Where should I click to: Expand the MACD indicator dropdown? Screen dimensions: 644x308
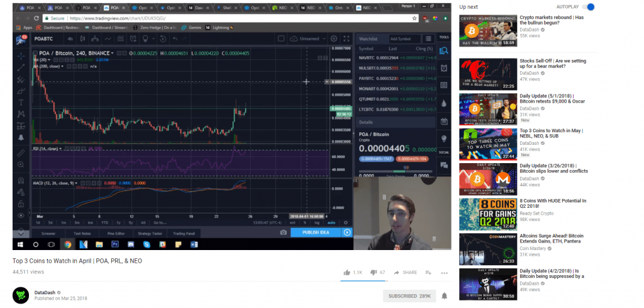[x=76, y=183]
